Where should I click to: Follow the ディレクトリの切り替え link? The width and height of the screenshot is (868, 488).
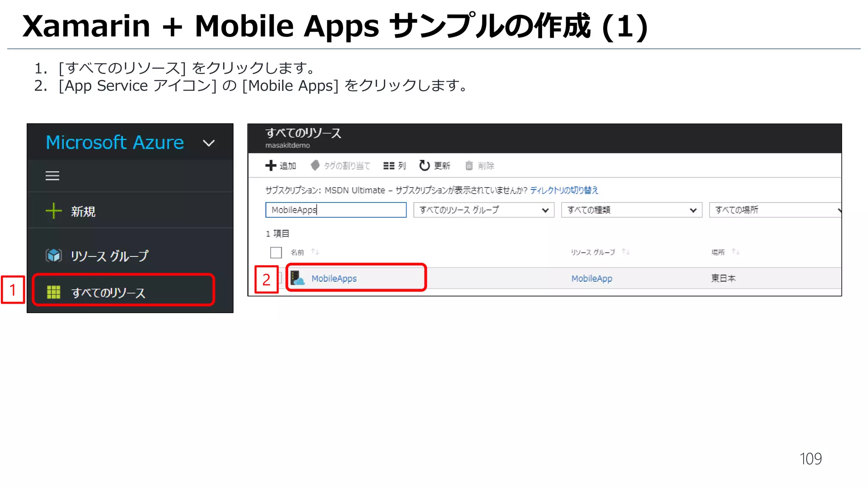tap(564, 190)
